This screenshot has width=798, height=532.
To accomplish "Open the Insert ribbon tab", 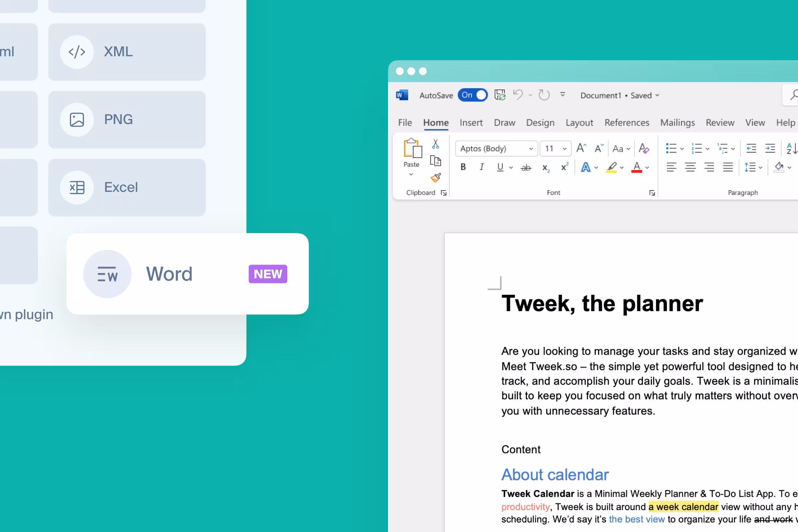I will (471, 122).
